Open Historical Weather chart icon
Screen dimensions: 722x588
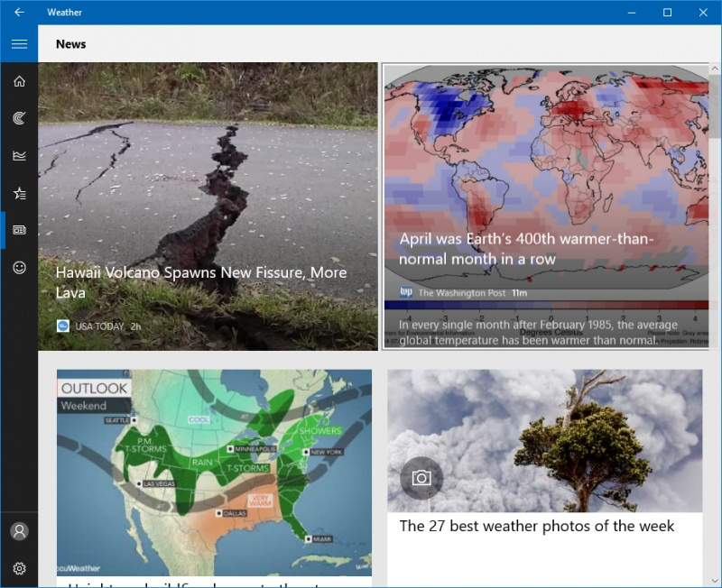pyautogui.click(x=19, y=155)
